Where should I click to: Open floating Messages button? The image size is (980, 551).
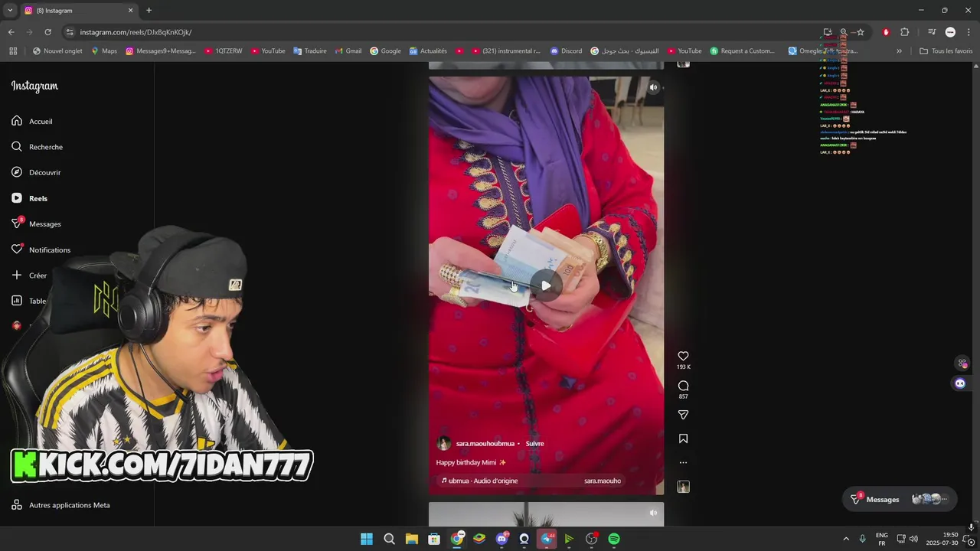(x=899, y=499)
